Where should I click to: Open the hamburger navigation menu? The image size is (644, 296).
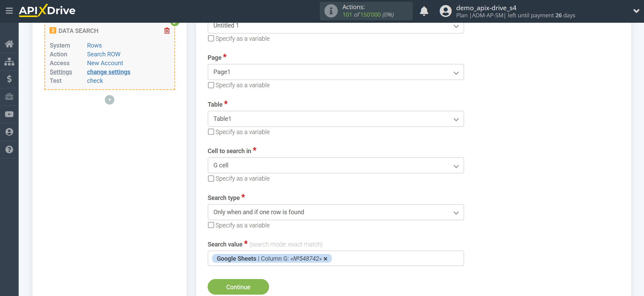(9, 11)
